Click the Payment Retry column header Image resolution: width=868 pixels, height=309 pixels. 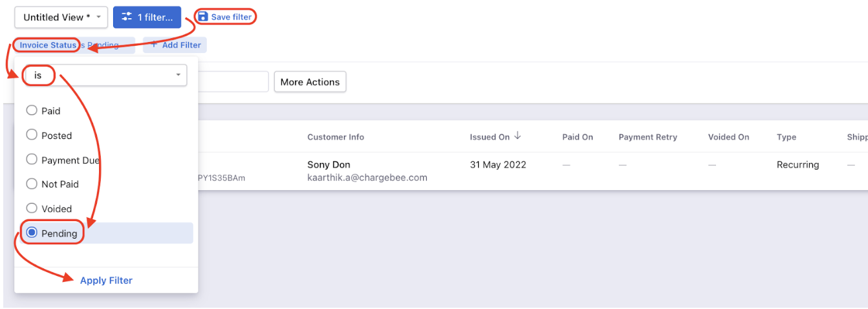(x=648, y=137)
